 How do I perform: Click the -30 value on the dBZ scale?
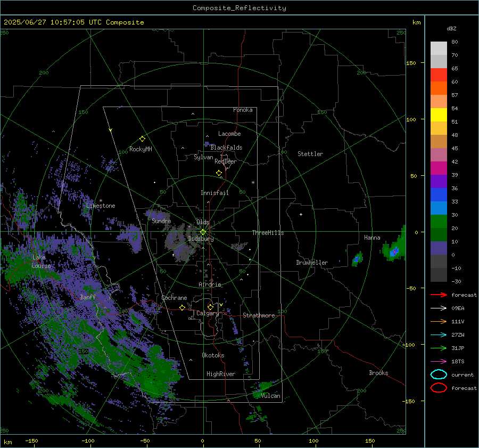[456, 281]
